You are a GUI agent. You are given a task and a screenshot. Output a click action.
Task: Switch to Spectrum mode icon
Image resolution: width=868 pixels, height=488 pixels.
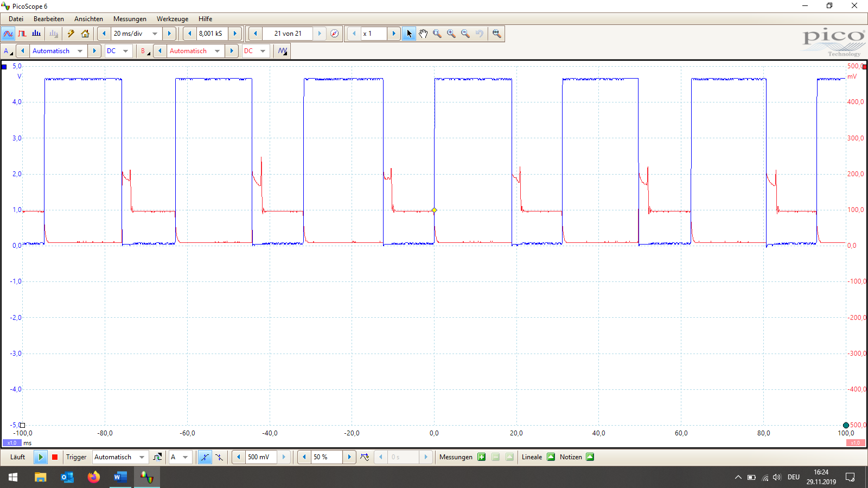click(x=36, y=34)
